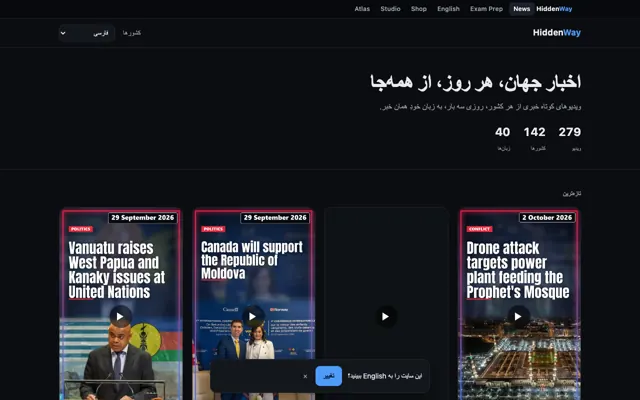Open headline 'Drone attack targets power plant'
Image resolution: width=640 pixels, height=400 pixels.
(x=518, y=270)
